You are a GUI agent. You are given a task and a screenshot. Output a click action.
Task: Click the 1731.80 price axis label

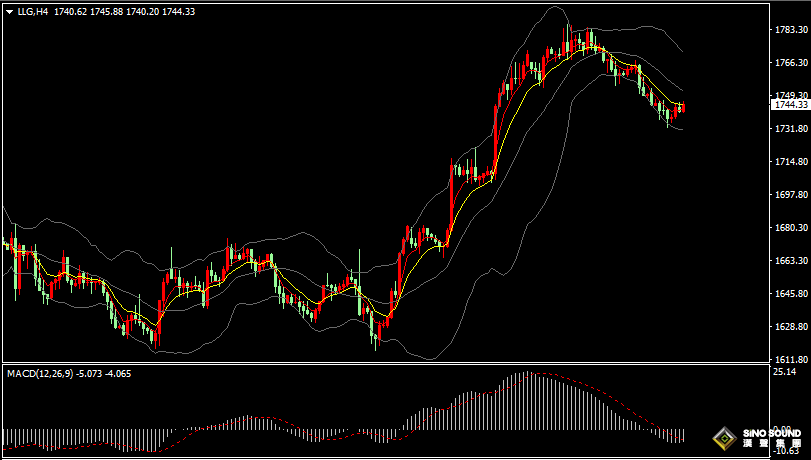pos(791,129)
